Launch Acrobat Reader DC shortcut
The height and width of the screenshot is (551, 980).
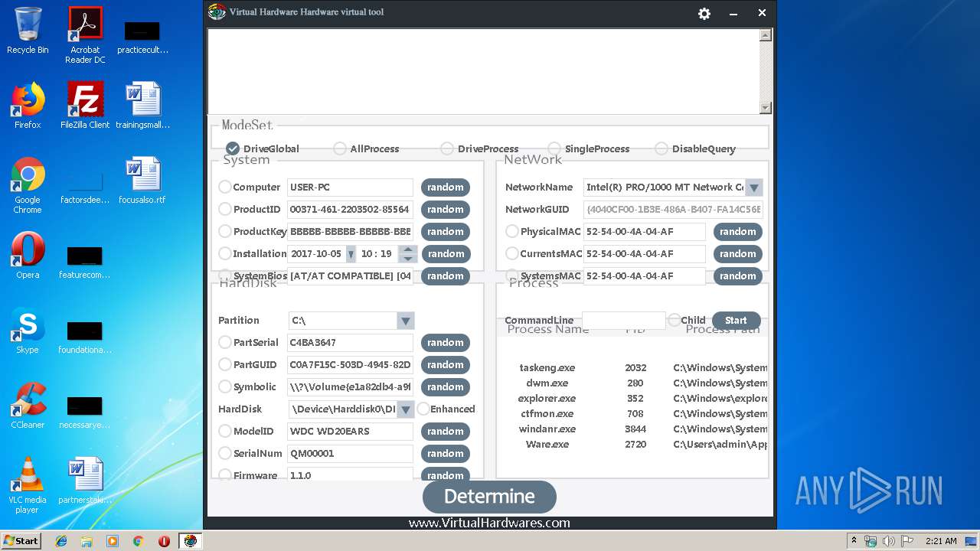point(85,35)
